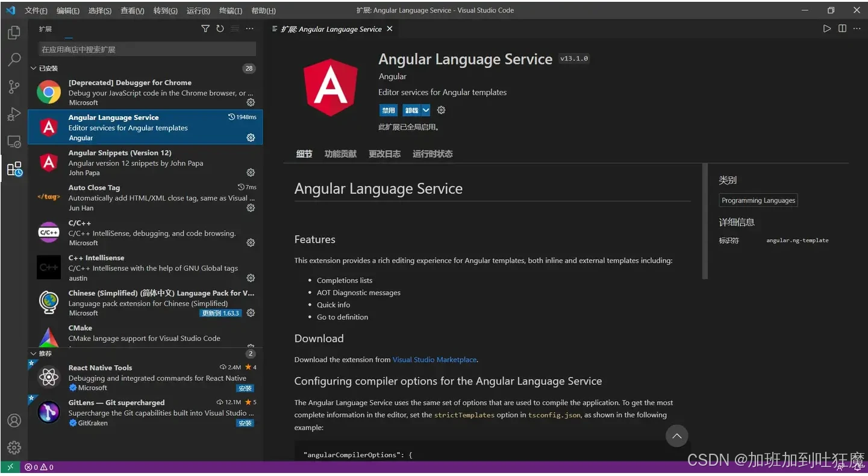Open the 编辑(E) menu
The width and height of the screenshot is (868, 476).
[x=68, y=10]
